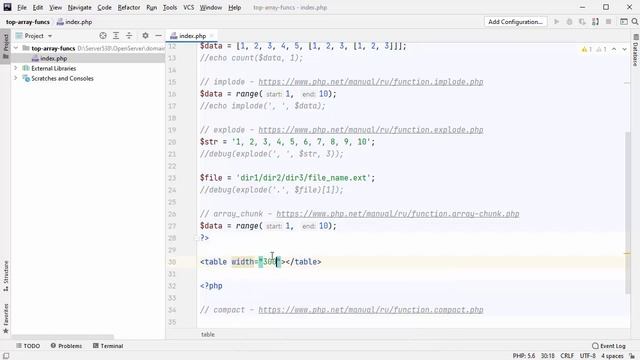Click Run with Coverage icon
This screenshot has height=360, width=640.
click(x=582, y=22)
